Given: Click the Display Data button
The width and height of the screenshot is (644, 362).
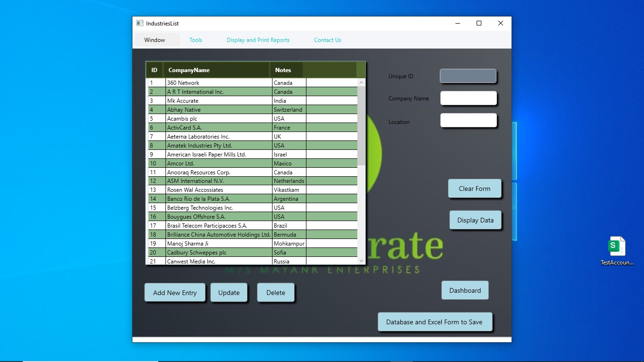Looking at the screenshot, I should coord(475,220).
